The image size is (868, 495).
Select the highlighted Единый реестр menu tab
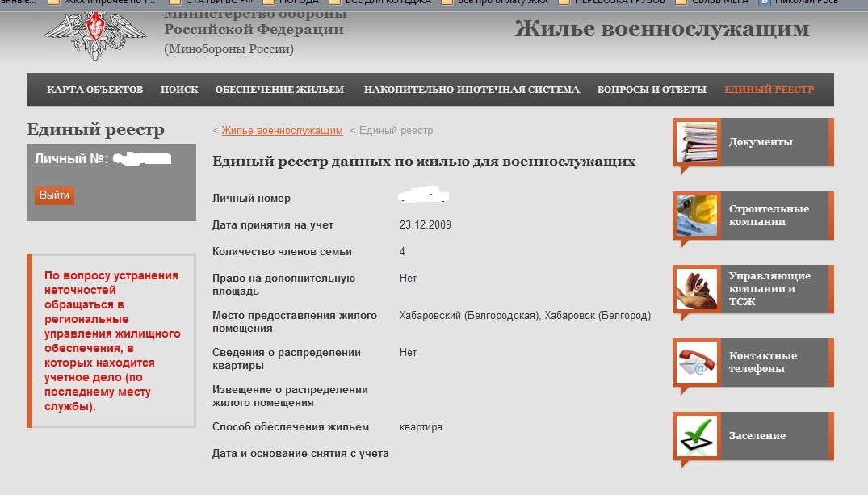(x=769, y=90)
